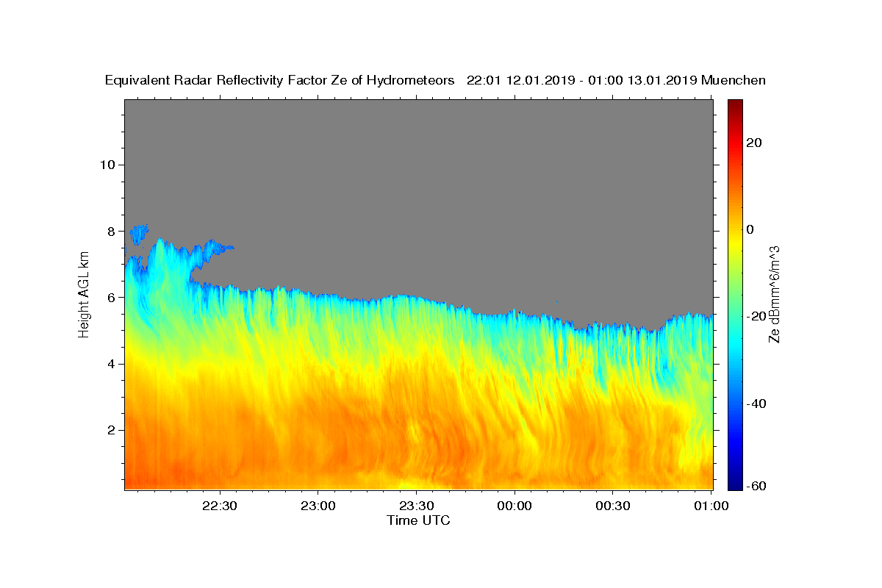882x588 pixels.
Task: Click the green section of the colorbar
Action: click(x=735, y=290)
